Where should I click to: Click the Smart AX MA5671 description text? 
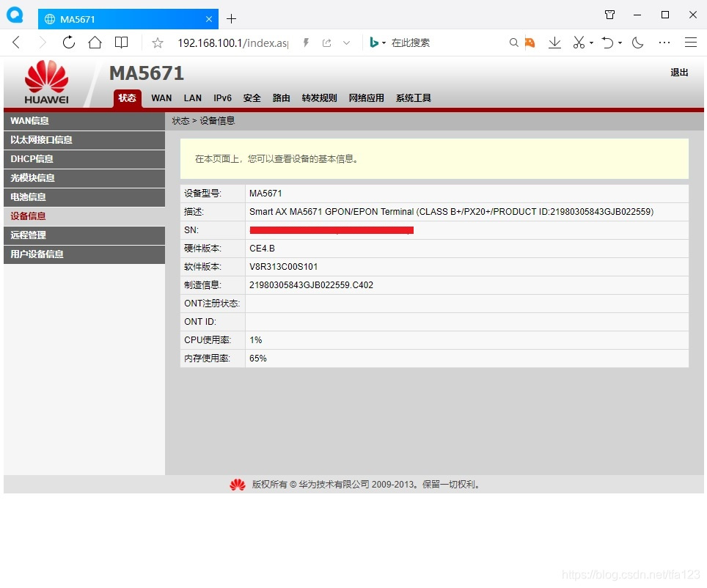pos(451,211)
